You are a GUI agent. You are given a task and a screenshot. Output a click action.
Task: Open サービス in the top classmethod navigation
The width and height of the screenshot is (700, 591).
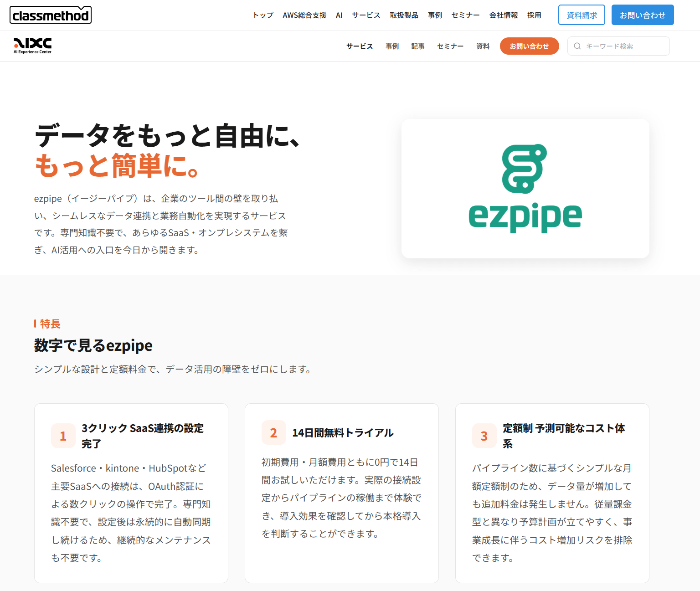366,15
